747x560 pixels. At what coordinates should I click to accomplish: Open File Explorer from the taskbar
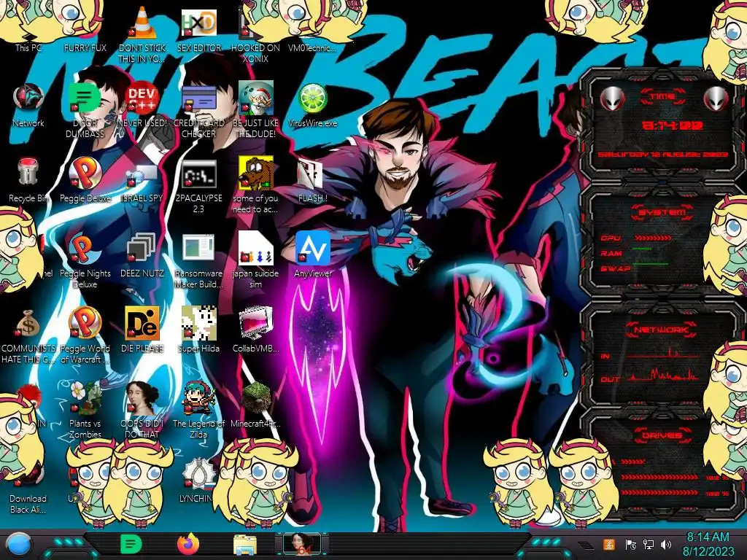(245, 545)
